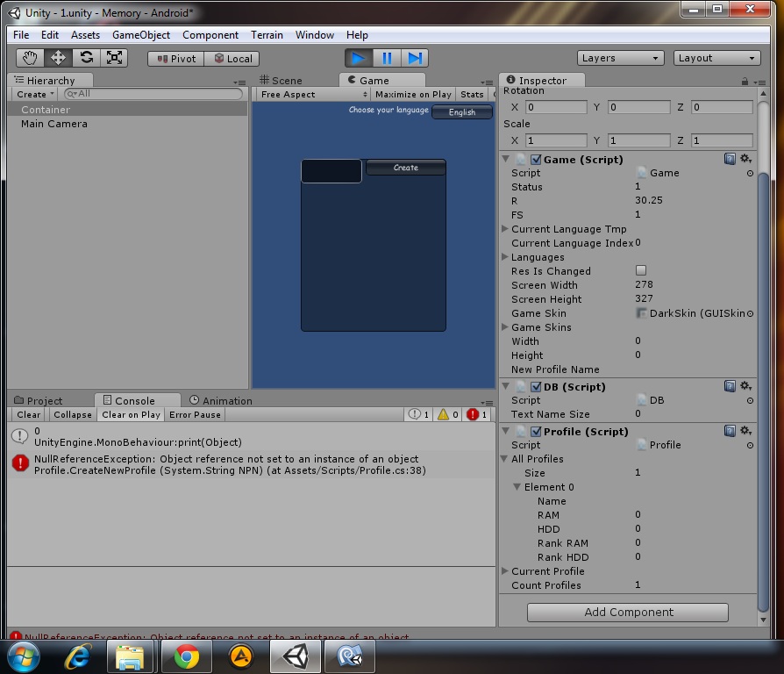Image resolution: width=784 pixels, height=674 pixels.
Task: Click the Add Component button
Action: [x=628, y=613]
